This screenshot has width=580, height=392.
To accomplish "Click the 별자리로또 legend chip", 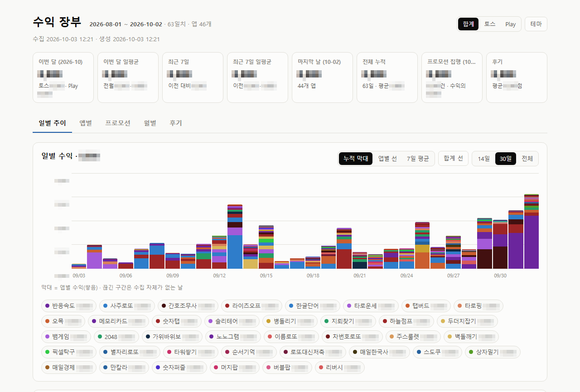I will tap(130, 352).
